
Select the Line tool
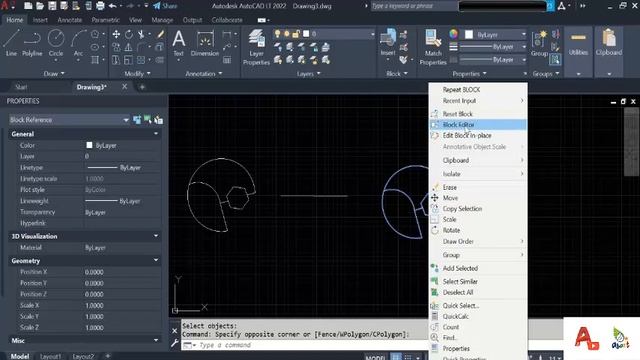coord(11,43)
